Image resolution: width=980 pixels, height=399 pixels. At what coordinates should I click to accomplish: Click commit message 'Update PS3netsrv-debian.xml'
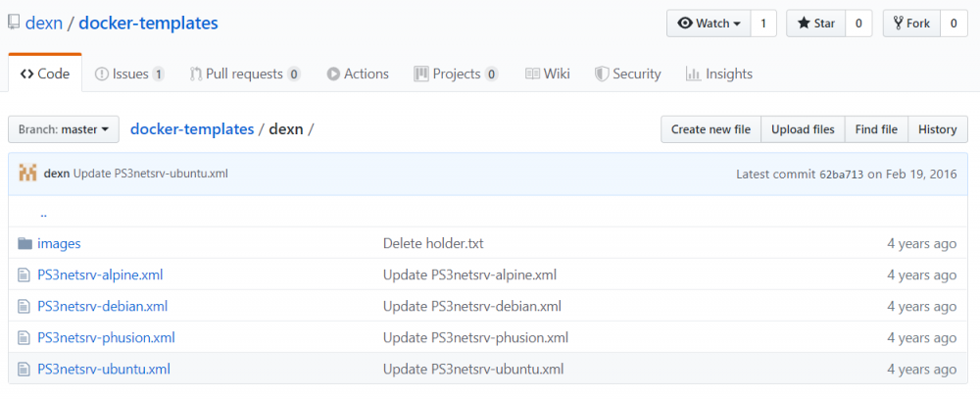[x=472, y=307]
